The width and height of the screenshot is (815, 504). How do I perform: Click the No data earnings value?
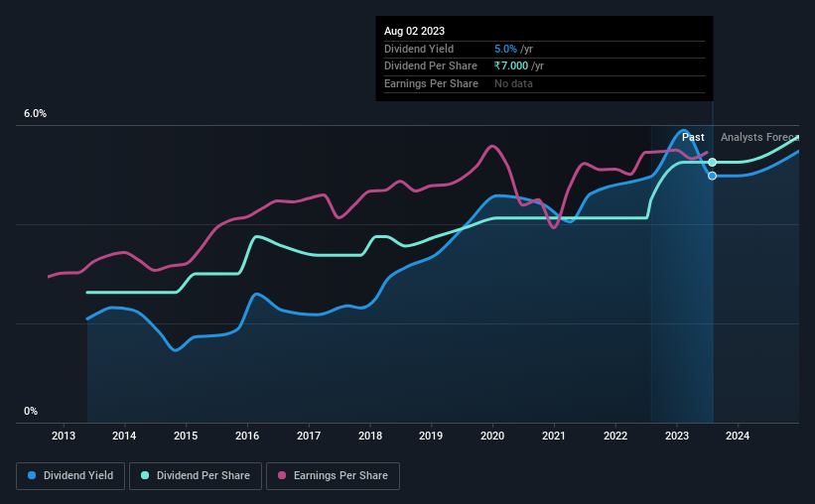[513, 83]
